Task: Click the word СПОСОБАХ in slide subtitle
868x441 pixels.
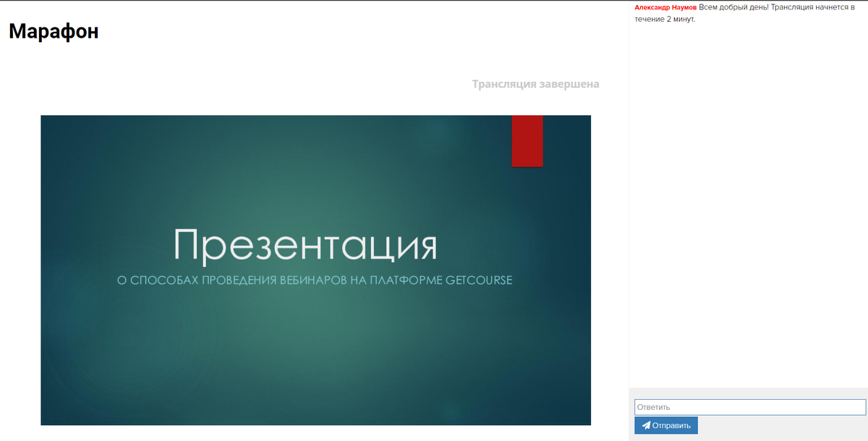Action: pos(163,280)
